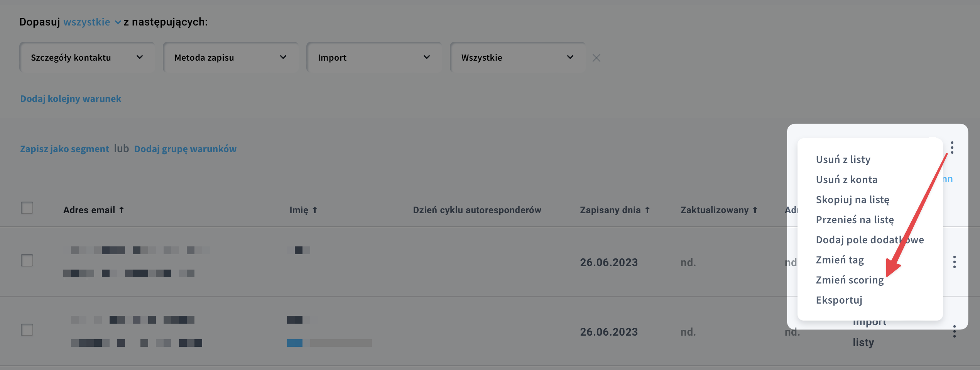Open first contact row's three-dot menu

(x=955, y=262)
